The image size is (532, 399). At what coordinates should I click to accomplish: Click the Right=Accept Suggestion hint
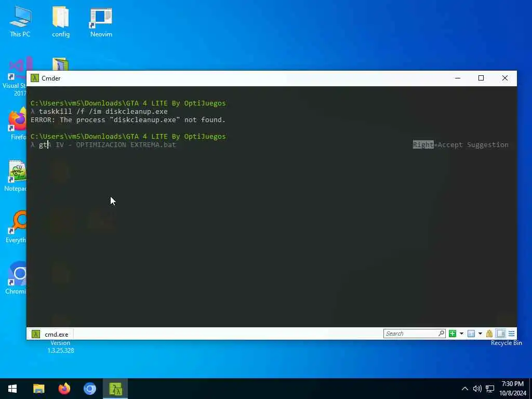[460, 145]
